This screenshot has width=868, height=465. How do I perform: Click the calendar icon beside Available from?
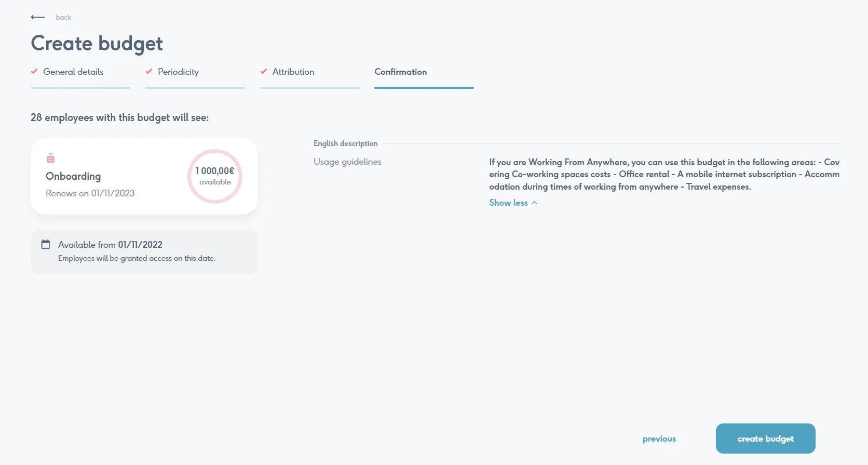[46, 244]
